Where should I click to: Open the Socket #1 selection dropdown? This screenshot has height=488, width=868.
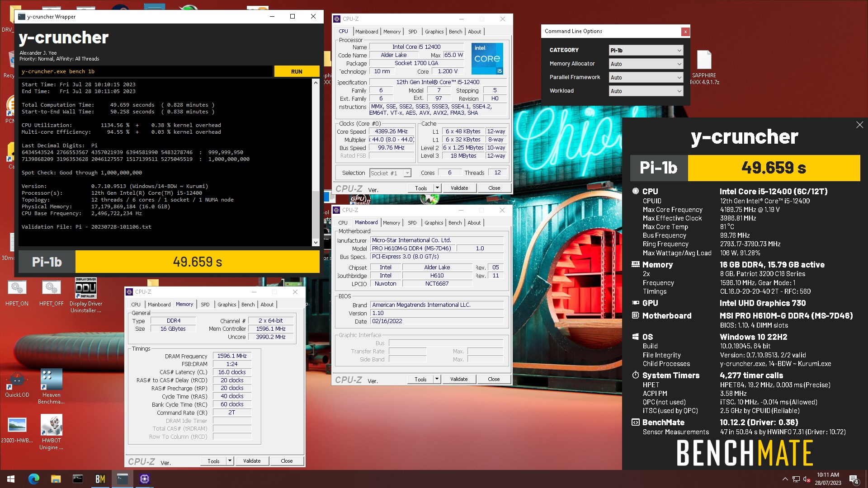pos(390,173)
